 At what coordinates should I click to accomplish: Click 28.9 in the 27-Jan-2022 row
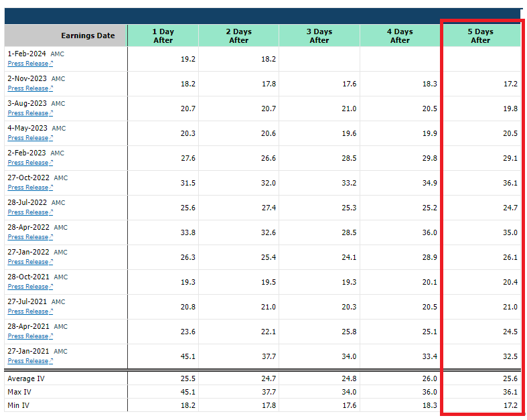430,258
